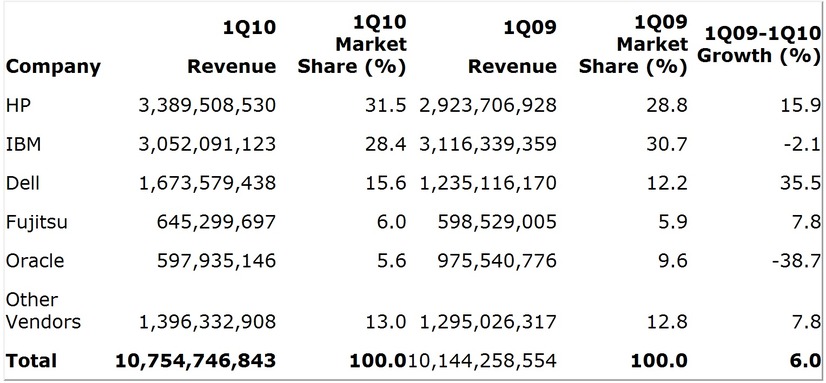826x383 pixels.
Task: Click the Total row label
Action: click(x=31, y=361)
